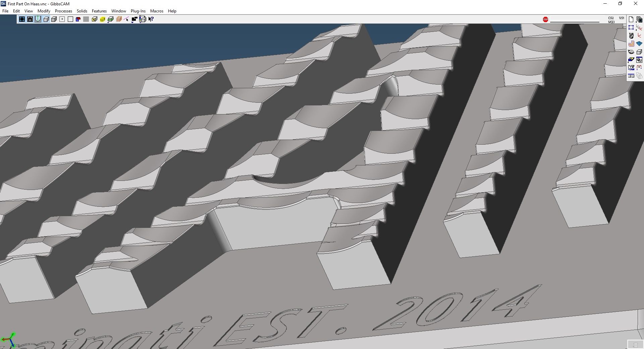This screenshot has width=644, height=349.
Task: Open the Features menu
Action: pyautogui.click(x=99, y=11)
